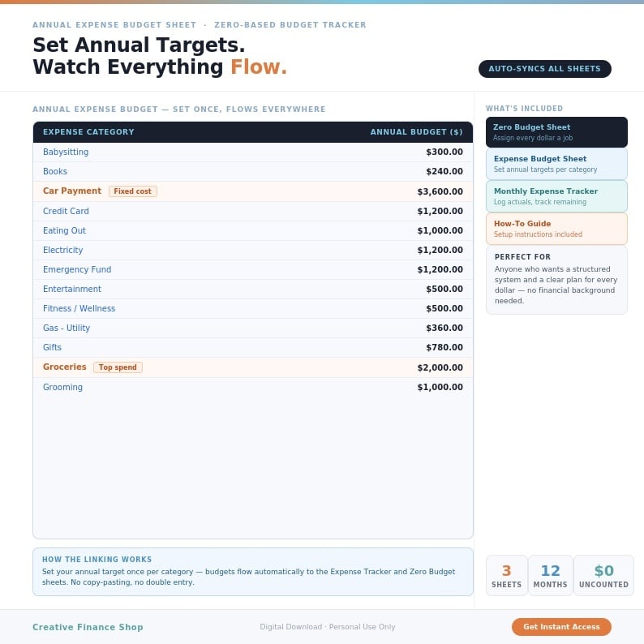Viewport: 644px width, 644px height.
Task: Open the How-To Guide card
Action: tap(556, 229)
